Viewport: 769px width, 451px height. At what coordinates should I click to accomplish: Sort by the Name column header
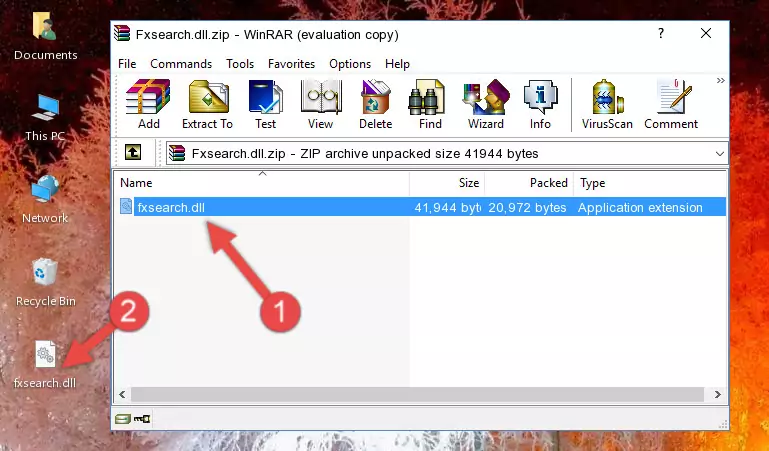(x=262, y=183)
